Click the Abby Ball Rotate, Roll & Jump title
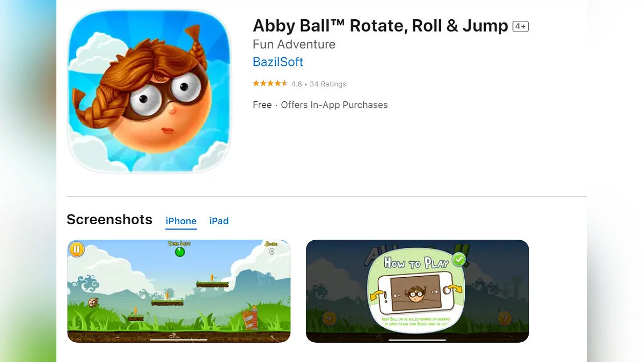 click(380, 26)
